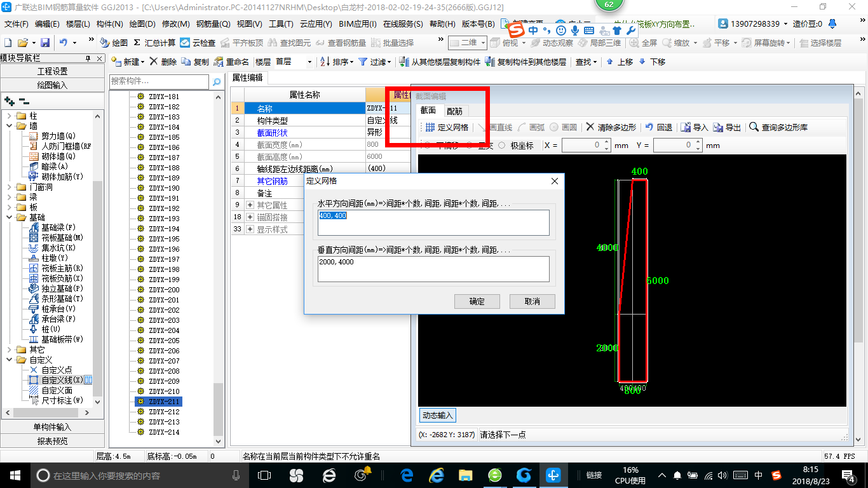This screenshot has width=868, height=488.
Task: Run 汇总计算 summary calculation
Action: point(155,43)
